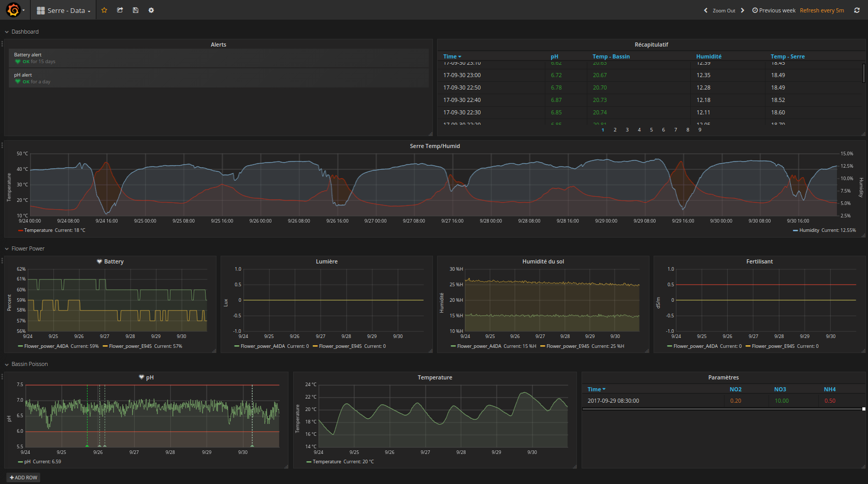Open dashboard settings gear icon
868x484 pixels.
coord(151,10)
